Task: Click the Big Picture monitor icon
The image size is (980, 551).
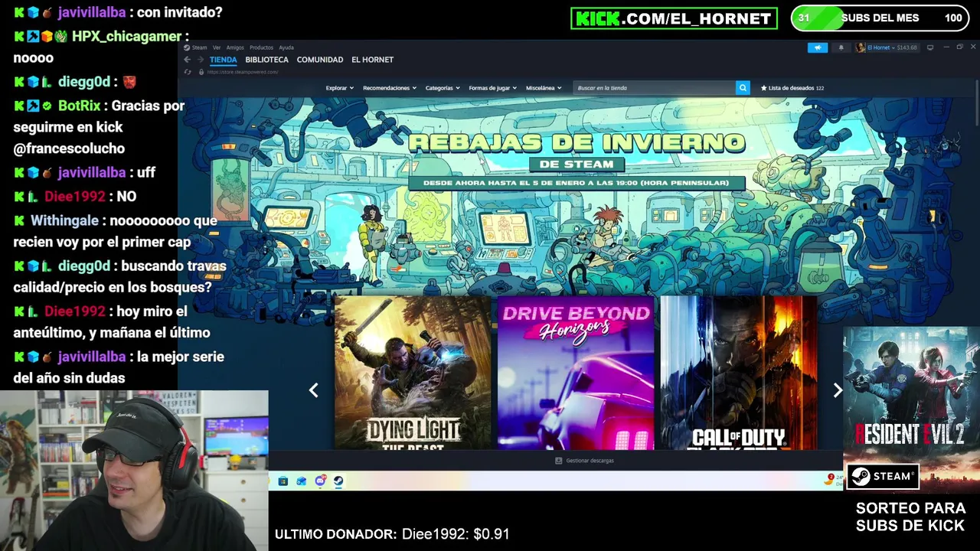Action: tap(930, 47)
